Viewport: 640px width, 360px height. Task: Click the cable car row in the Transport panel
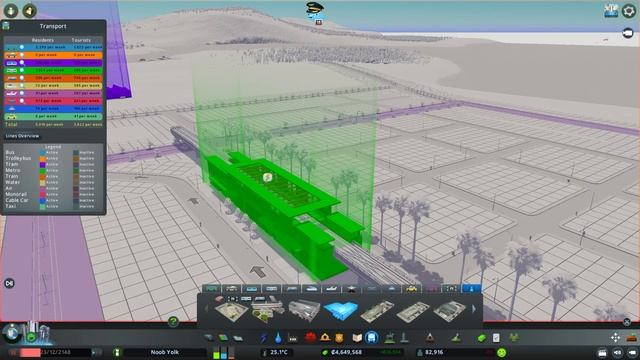point(53,109)
